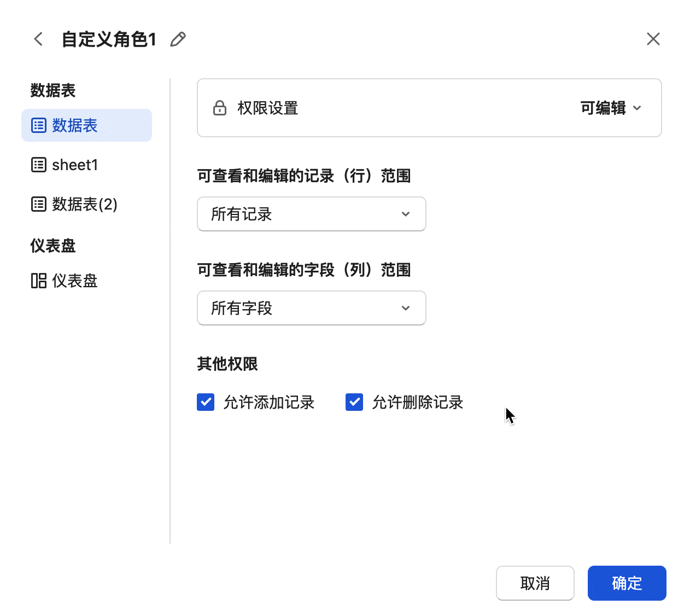Screen dimensions: 690x616
Task: Uncheck the 允许添加记录 checkbox
Action: point(206,402)
